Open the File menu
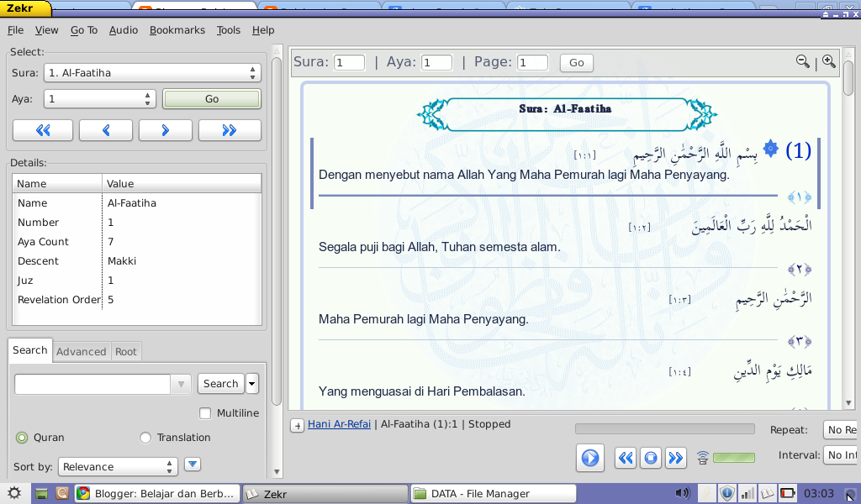The width and height of the screenshot is (861, 504). coord(15,30)
